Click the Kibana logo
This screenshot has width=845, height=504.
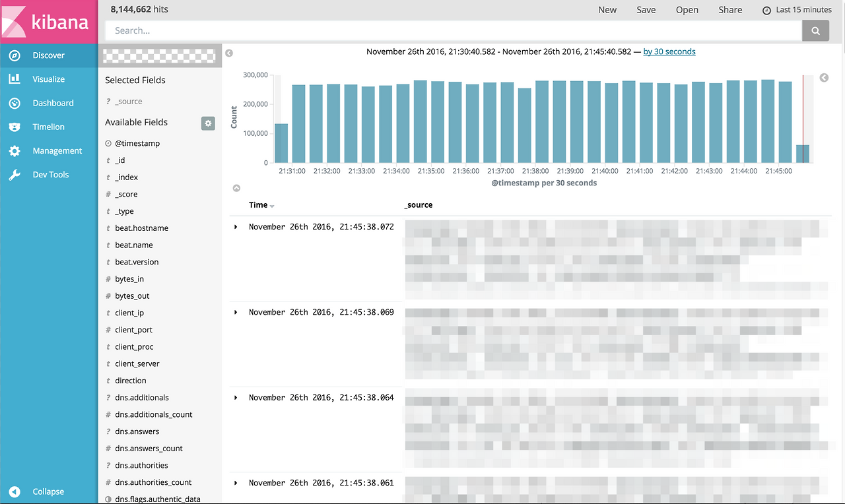[49, 22]
